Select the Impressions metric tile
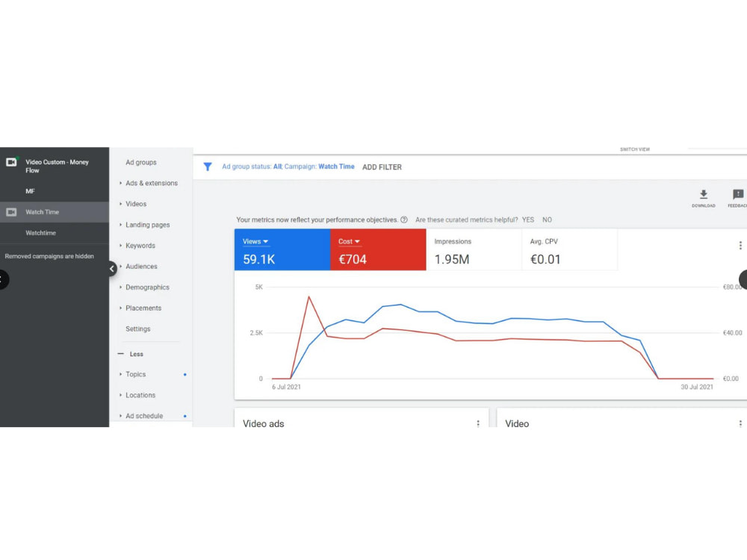747x560 pixels. (x=474, y=250)
